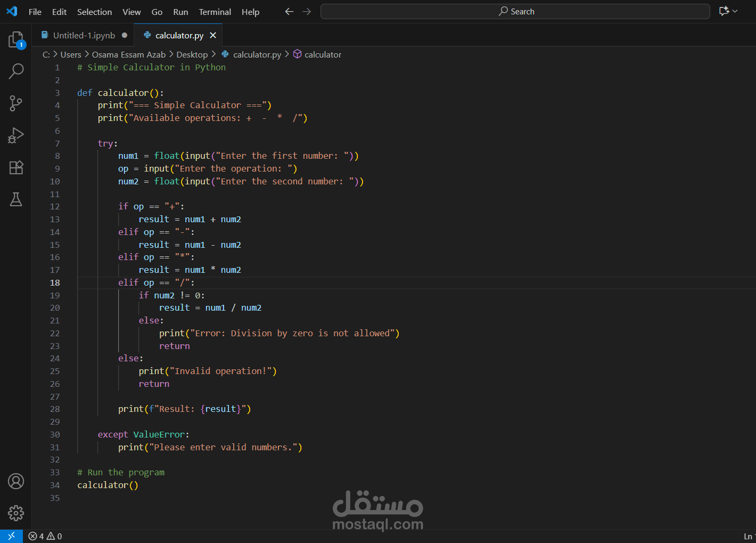Click the remote window indicator in status bar
The height and width of the screenshot is (543, 756).
click(x=11, y=536)
